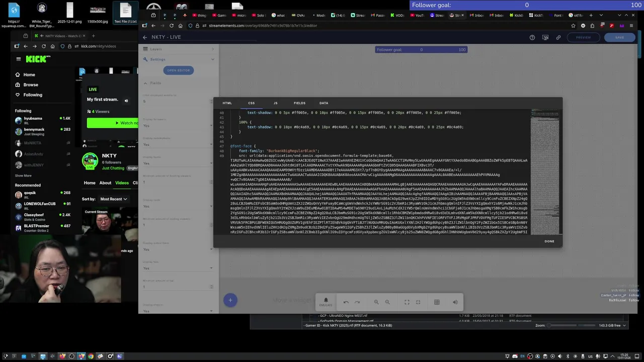Click the redo arrow in bottom toolbar
This screenshot has width=644, height=362.
click(x=357, y=302)
